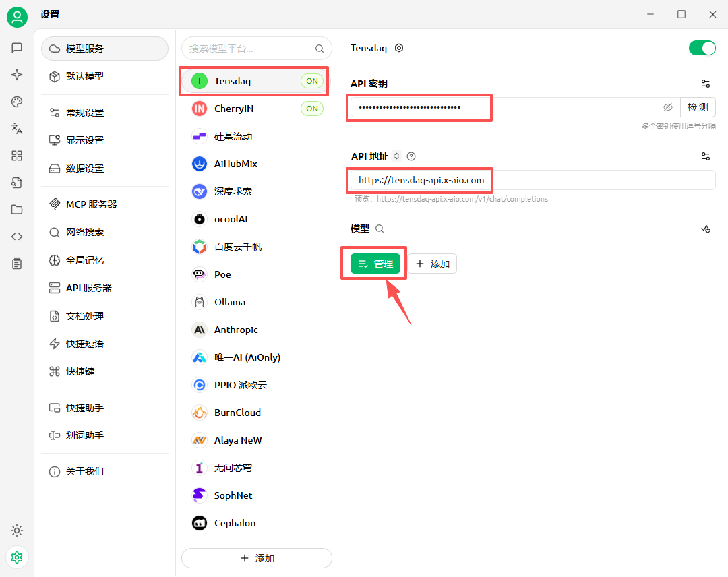Open 关于我们 settings section
The image size is (728, 577).
tap(104, 472)
